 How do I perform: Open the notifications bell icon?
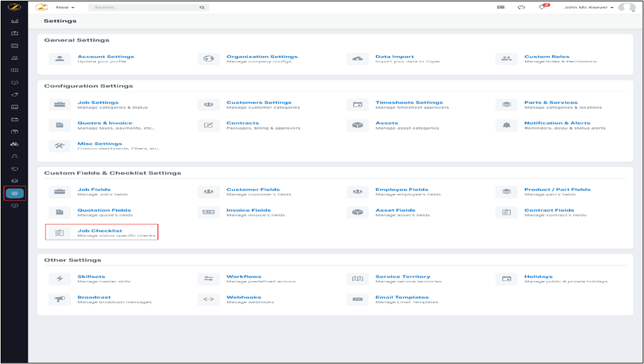[x=542, y=7]
